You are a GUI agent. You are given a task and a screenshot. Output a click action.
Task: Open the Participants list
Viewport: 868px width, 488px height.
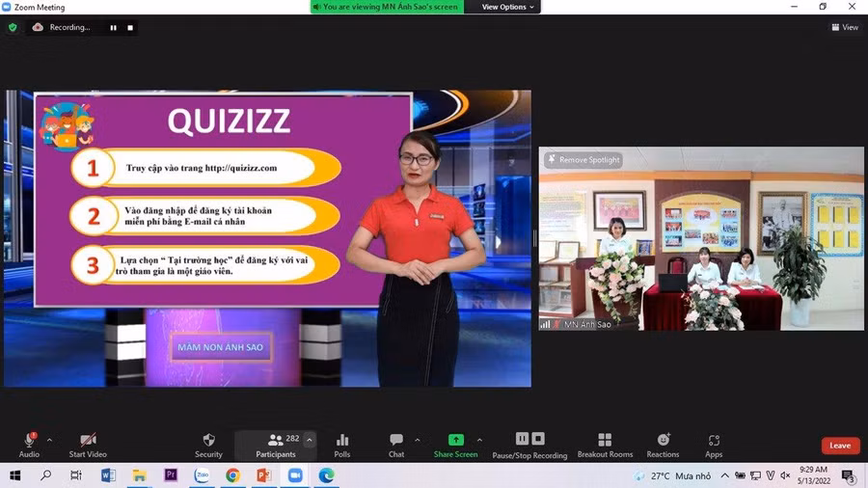tap(275, 445)
